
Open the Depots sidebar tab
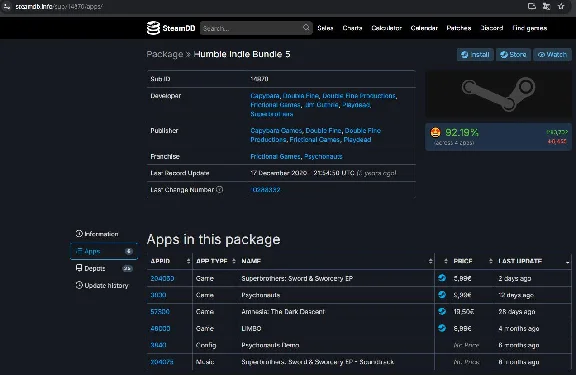(x=104, y=268)
